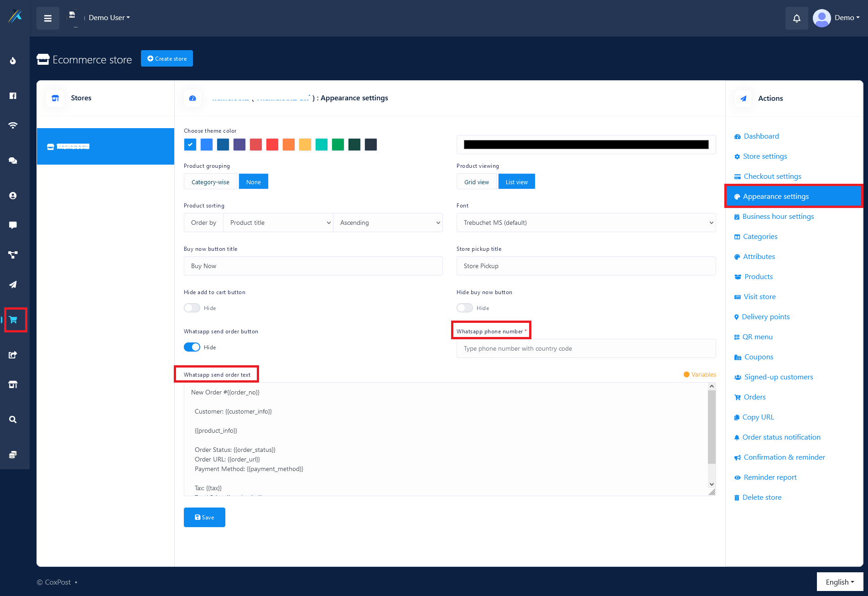The height and width of the screenshot is (596, 868).
Task: Open the search icon in sidebar
Action: click(13, 420)
